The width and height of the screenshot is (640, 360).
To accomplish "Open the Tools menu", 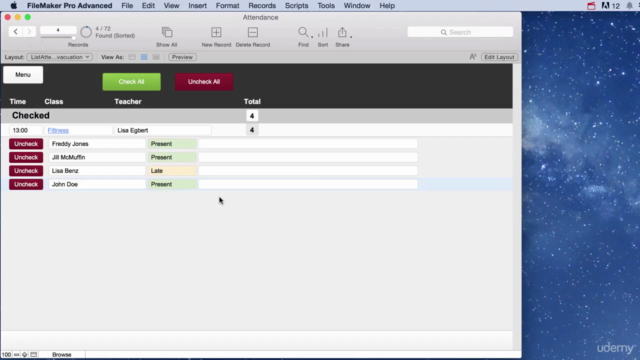I will point(326,6).
